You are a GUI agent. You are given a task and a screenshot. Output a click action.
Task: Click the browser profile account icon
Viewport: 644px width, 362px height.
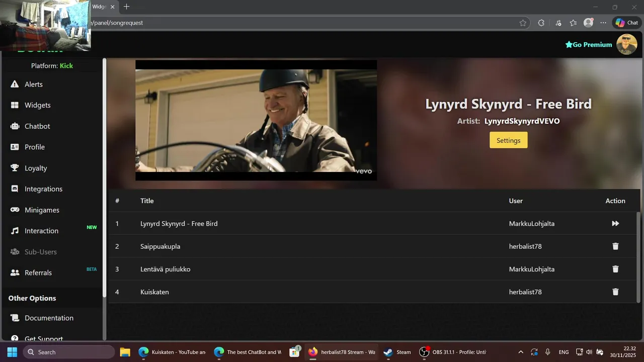tap(588, 23)
